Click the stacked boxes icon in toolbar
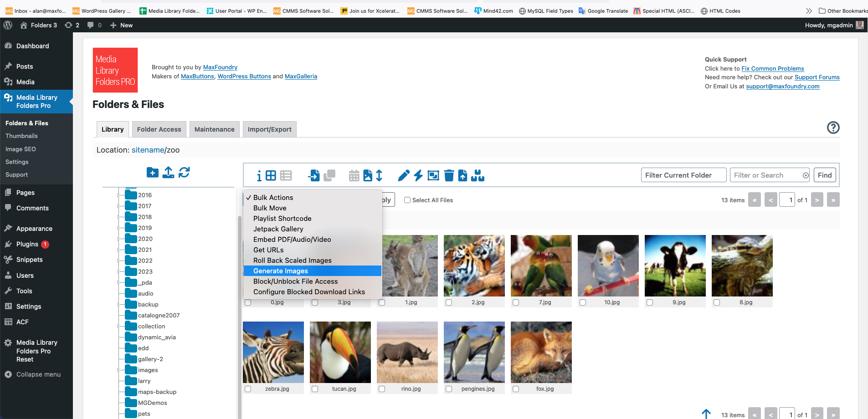The height and width of the screenshot is (419, 868). 478,175
